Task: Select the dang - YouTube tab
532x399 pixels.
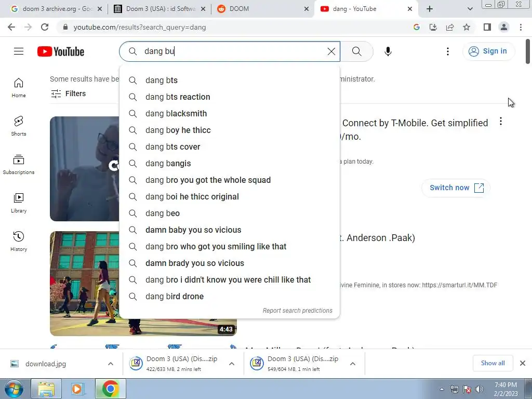Action: click(366, 9)
